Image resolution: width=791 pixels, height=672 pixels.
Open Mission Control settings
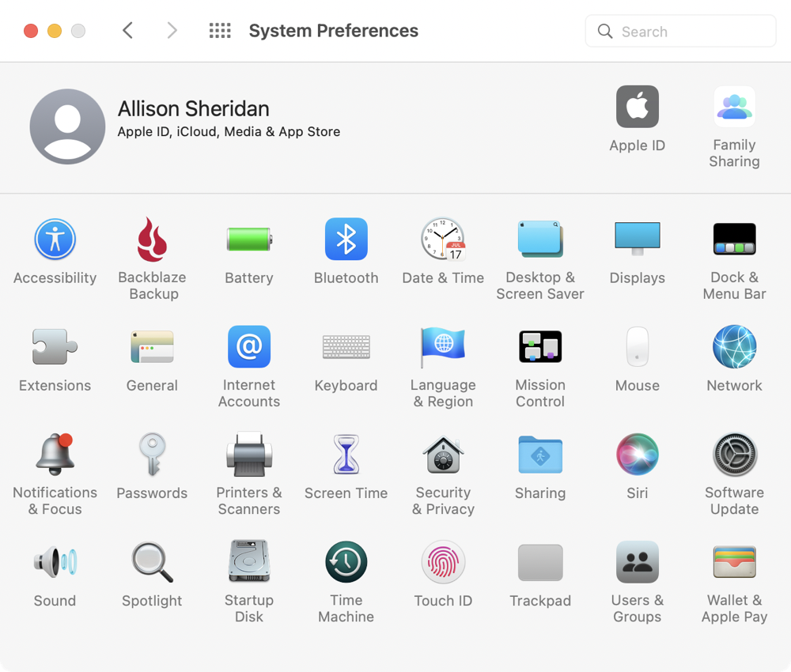(x=539, y=347)
